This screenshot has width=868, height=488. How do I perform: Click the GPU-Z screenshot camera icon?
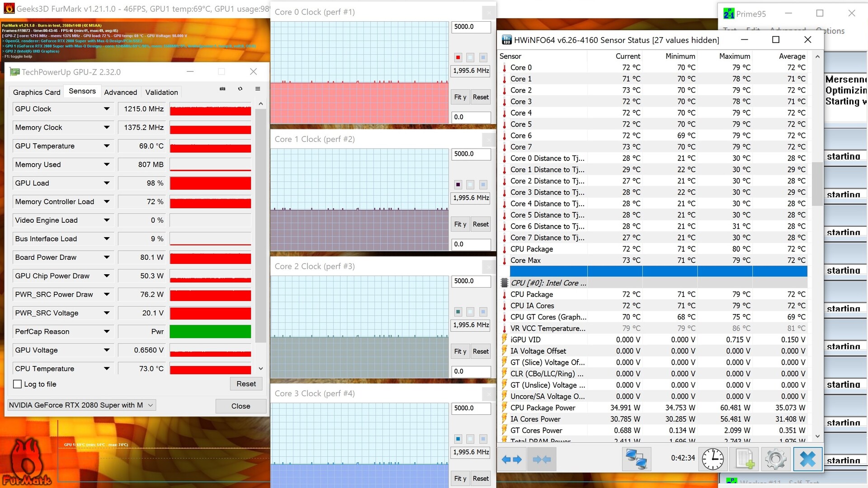222,89
